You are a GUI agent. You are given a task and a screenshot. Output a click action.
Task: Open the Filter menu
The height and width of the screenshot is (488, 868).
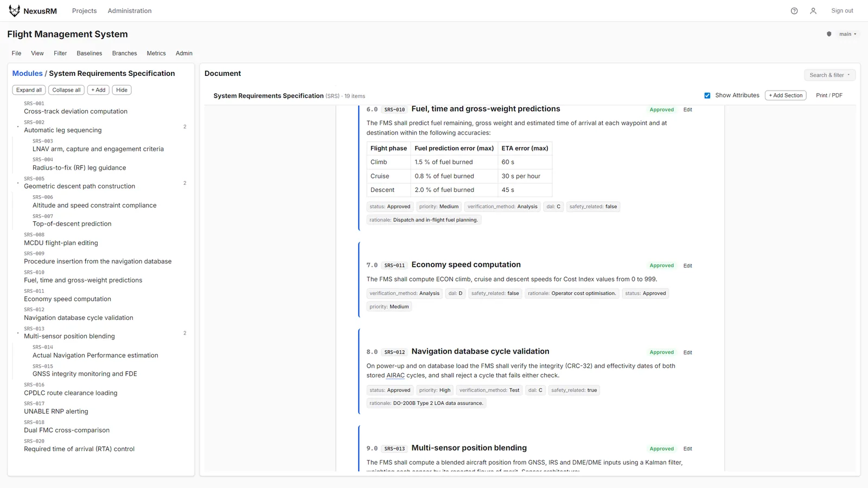pyautogui.click(x=60, y=53)
